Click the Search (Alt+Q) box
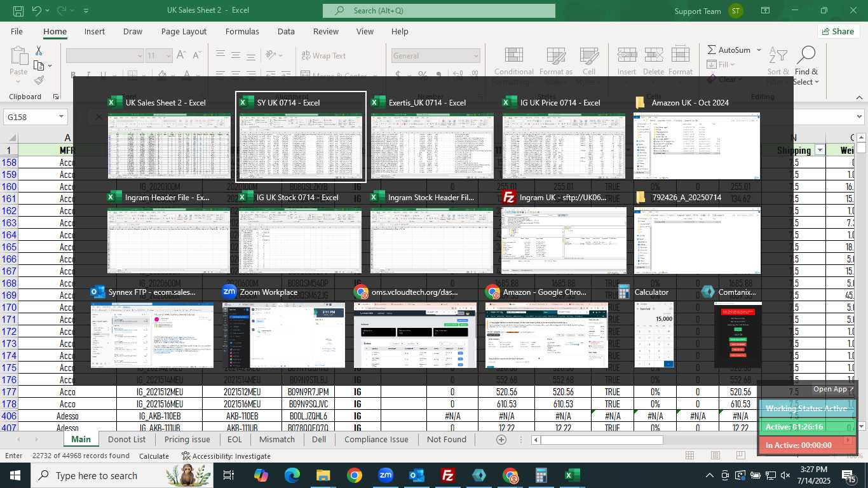 (x=439, y=11)
